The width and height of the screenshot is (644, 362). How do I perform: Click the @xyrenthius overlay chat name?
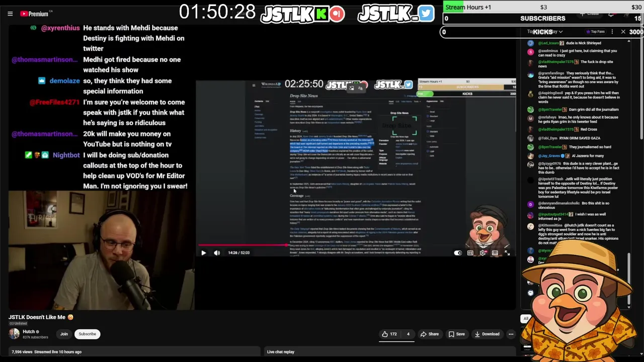[60, 28]
